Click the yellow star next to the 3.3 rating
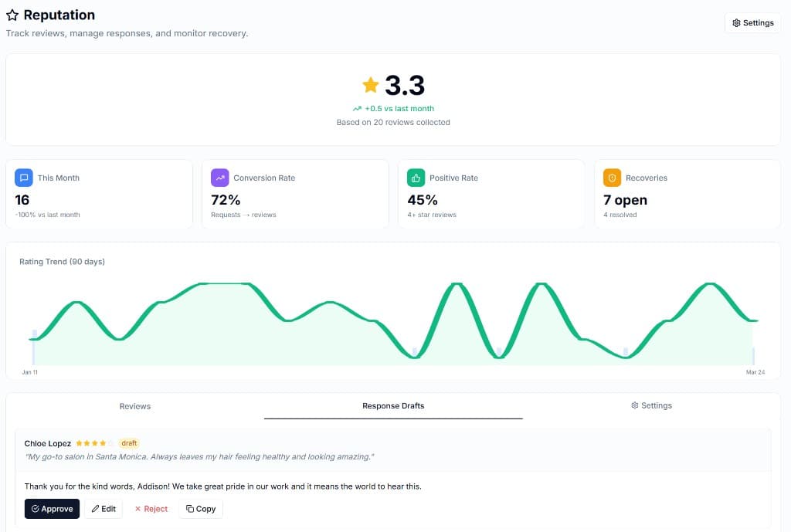Screen dimensions: 791x532 click(x=370, y=85)
